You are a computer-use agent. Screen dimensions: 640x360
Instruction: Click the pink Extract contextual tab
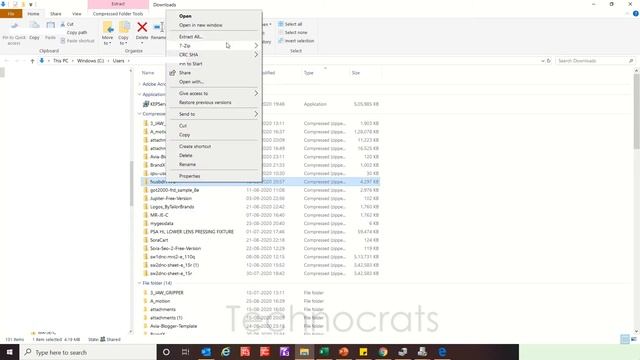tap(118, 4)
